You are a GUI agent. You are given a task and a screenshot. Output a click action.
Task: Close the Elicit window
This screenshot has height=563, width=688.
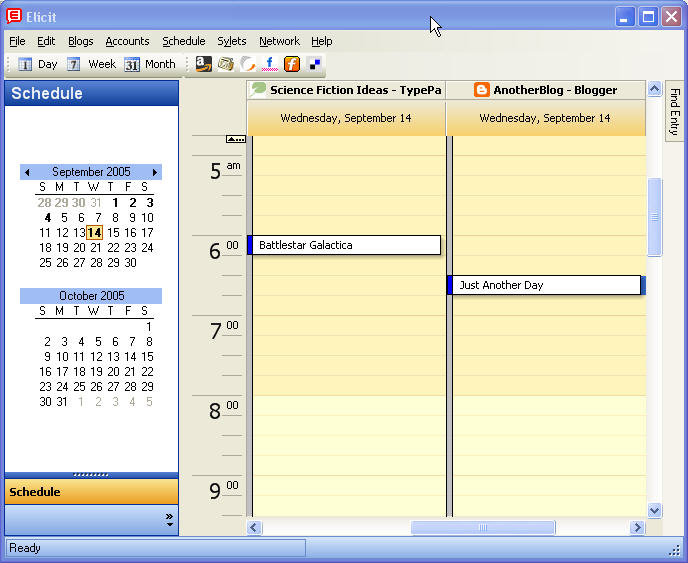[671, 17]
